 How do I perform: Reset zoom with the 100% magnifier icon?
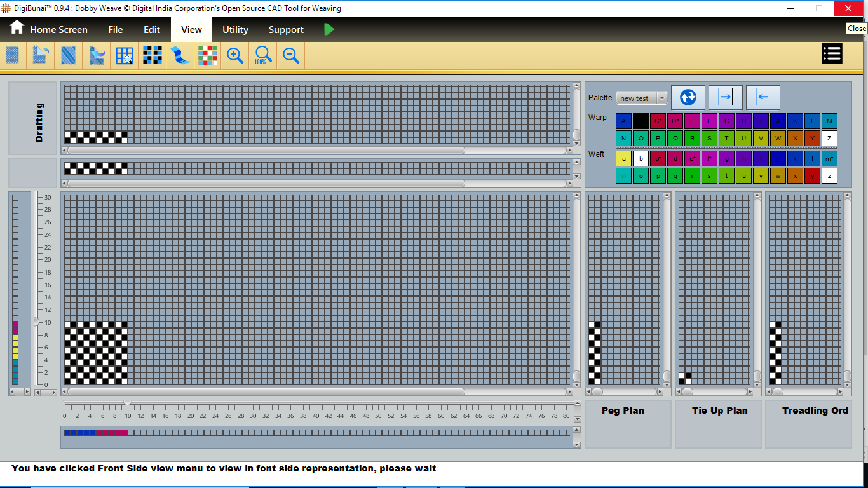(x=263, y=56)
